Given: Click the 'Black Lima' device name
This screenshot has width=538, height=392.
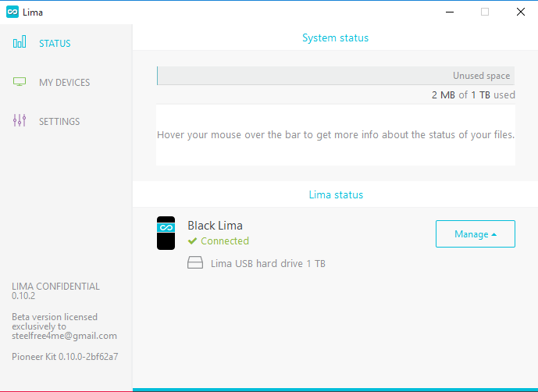Looking at the screenshot, I should 216,226.
